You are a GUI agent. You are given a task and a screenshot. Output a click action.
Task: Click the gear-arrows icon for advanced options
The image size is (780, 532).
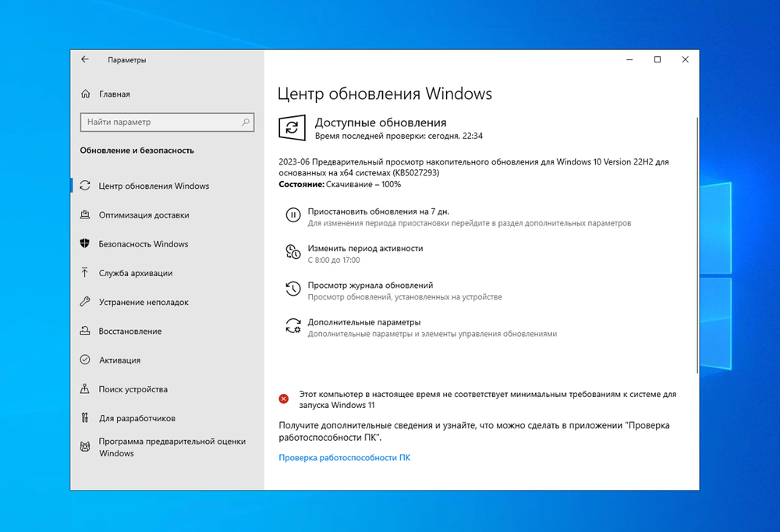(293, 326)
